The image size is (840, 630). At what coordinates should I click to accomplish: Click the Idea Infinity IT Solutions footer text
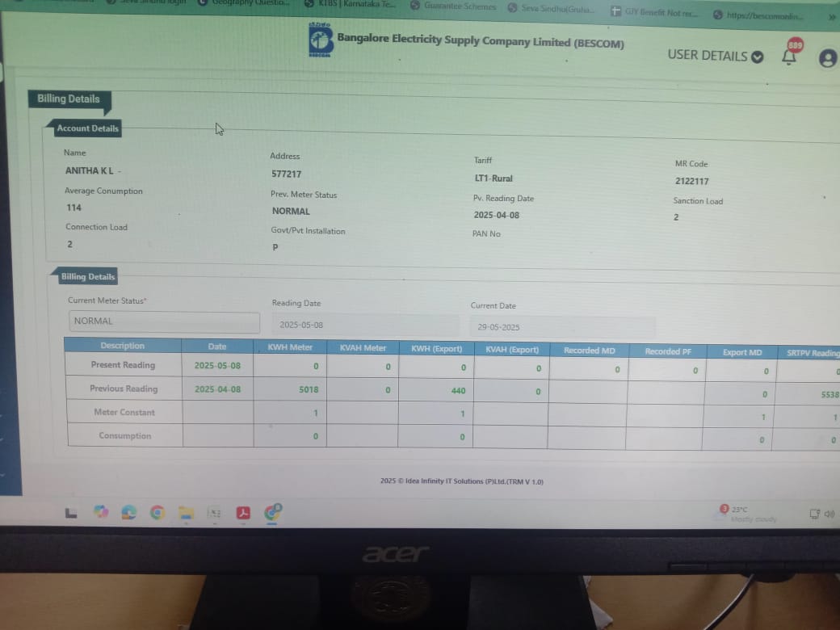[462, 481]
